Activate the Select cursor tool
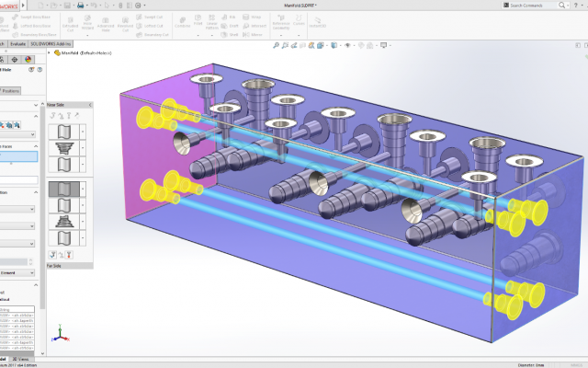The width and height of the screenshot is (588, 368). point(107,6)
